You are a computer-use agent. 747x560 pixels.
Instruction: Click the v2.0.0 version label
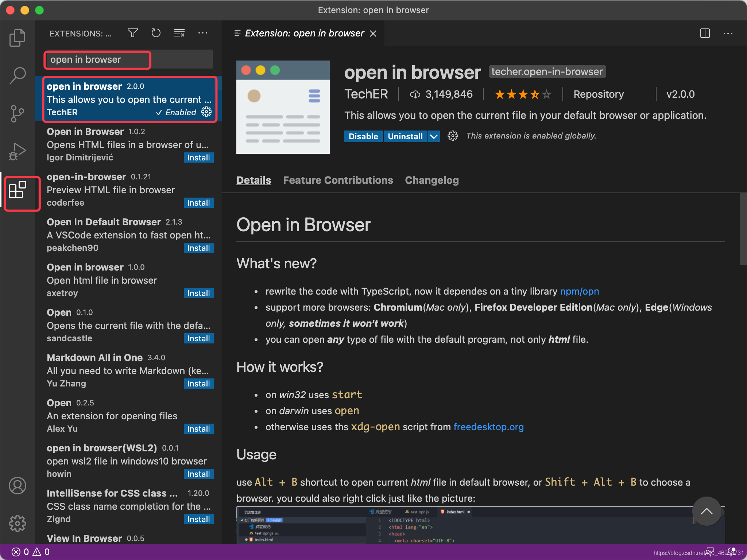(x=681, y=94)
